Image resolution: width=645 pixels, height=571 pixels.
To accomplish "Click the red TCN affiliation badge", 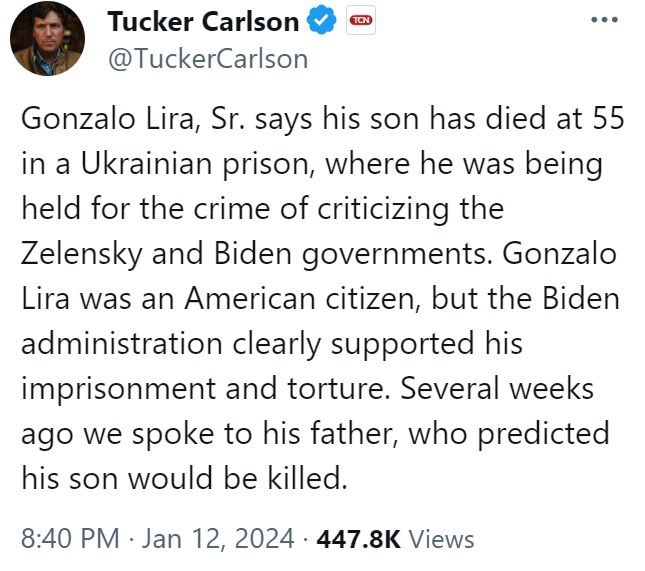I will pyautogui.click(x=358, y=21).
